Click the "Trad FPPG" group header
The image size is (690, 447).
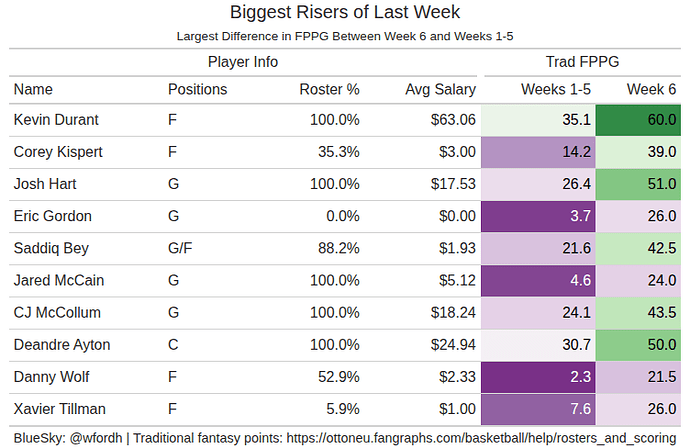(585, 62)
